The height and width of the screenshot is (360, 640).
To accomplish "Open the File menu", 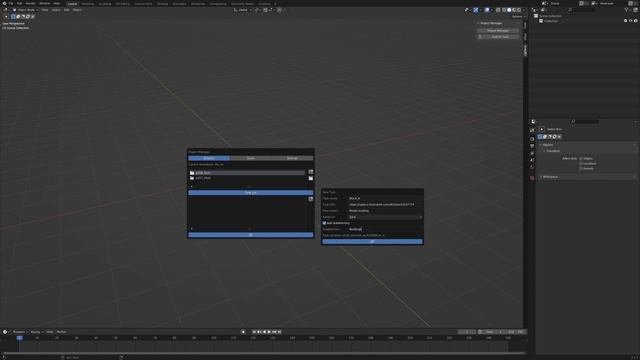I will pos(11,3).
